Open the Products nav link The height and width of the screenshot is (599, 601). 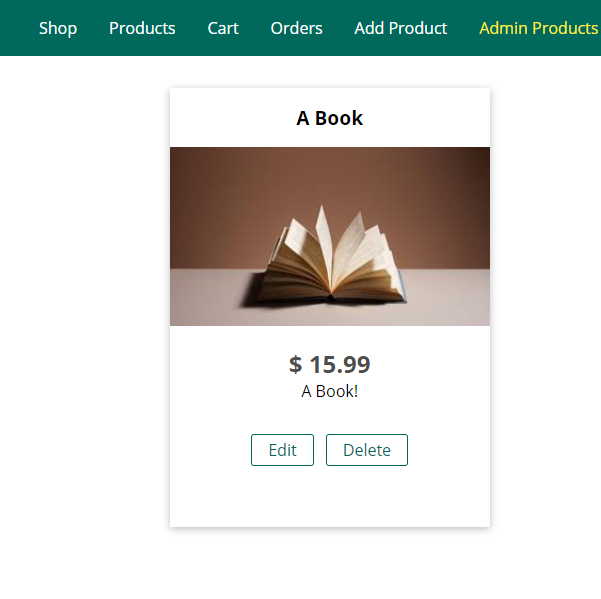click(142, 28)
